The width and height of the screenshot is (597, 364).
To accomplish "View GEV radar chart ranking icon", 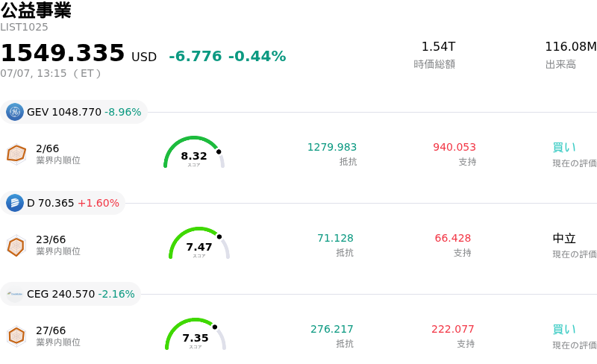I will (16, 154).
